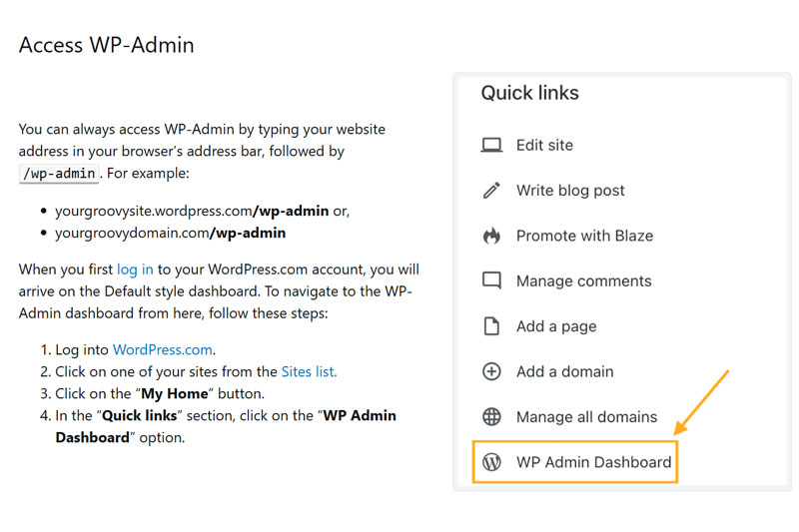This screenshot has width=799, height=532.
Task: Choose Add a page
Action: (x=556, y=326)
